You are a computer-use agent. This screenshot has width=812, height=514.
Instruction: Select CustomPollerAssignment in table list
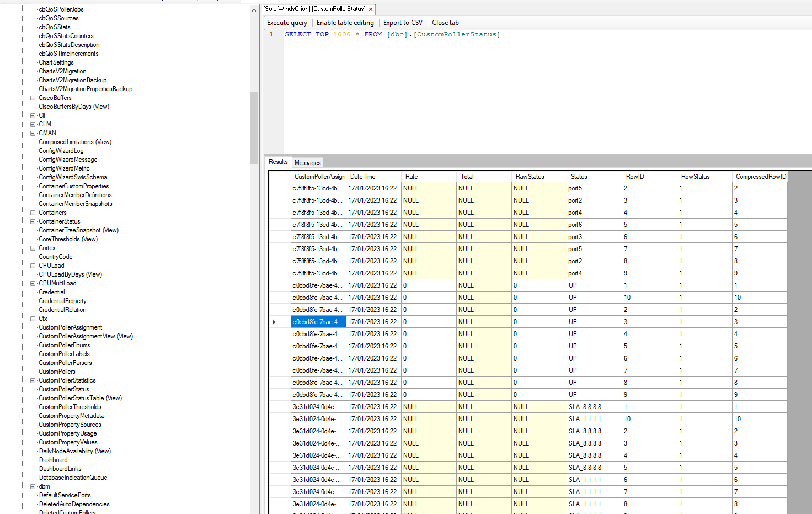pos(70,327)
